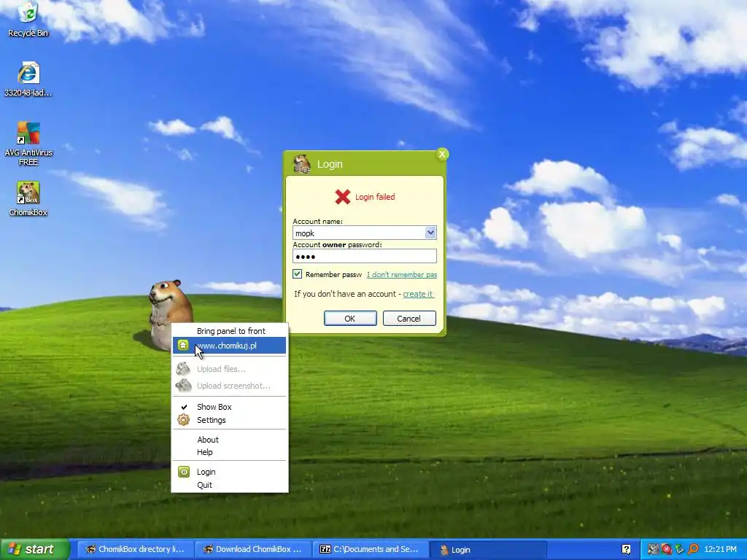Click the "Login failed" message text
Screen dimensions: 747x560
click(375, 197)
